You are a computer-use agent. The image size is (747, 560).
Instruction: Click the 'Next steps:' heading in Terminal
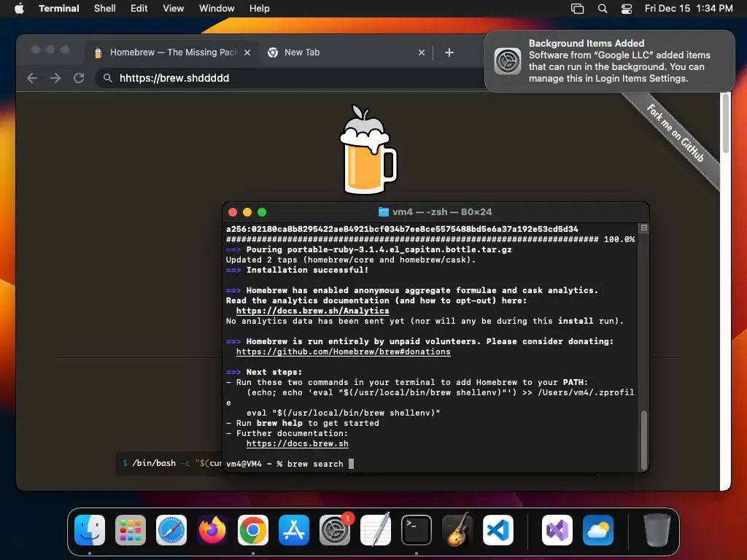264,373
